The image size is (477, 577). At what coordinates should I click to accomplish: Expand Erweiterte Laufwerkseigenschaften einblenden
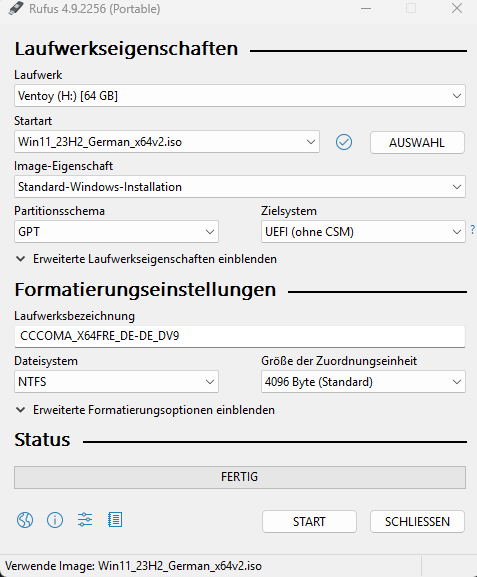tap(146, 259)
